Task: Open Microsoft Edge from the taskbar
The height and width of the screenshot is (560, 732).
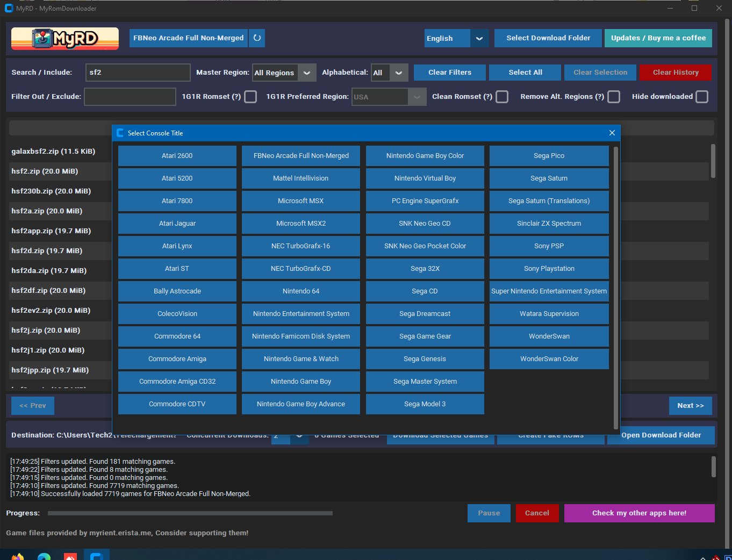Action: coord(44,556)
